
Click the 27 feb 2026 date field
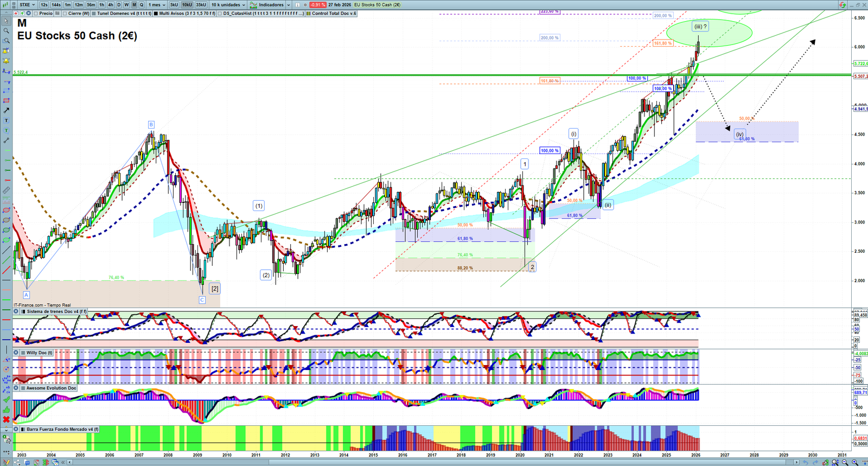340,5
